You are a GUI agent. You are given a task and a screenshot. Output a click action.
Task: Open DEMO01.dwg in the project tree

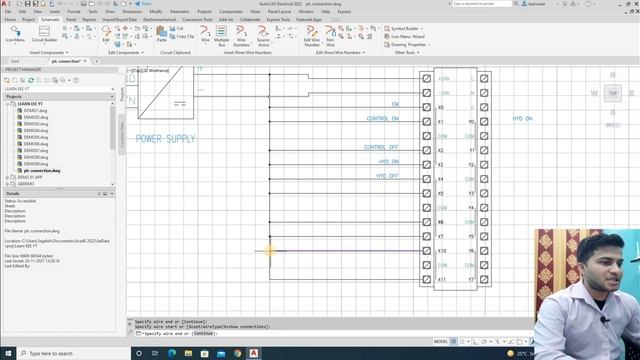coord(35,111)
